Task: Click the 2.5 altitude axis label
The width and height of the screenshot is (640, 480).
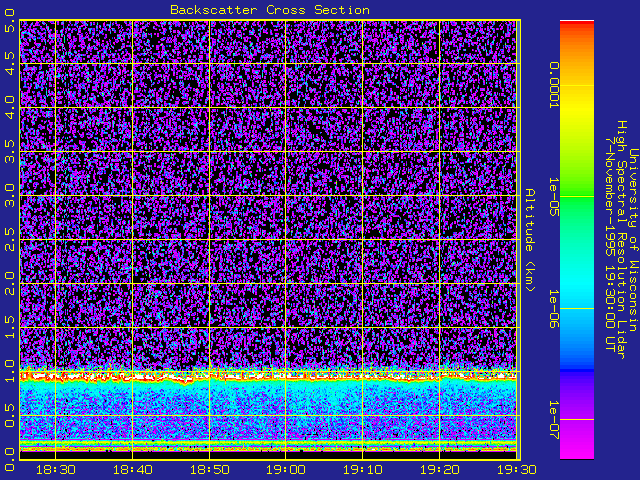Action: [10, 240]
